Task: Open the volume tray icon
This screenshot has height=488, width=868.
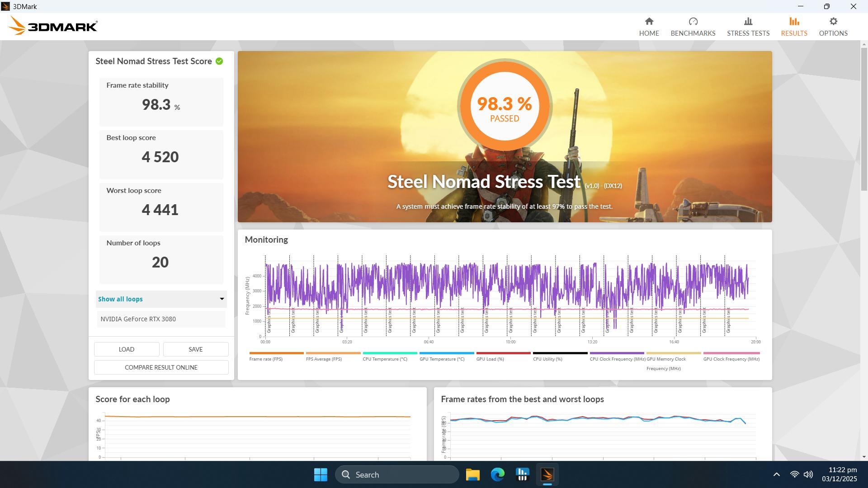Action: tap(808, 474)
